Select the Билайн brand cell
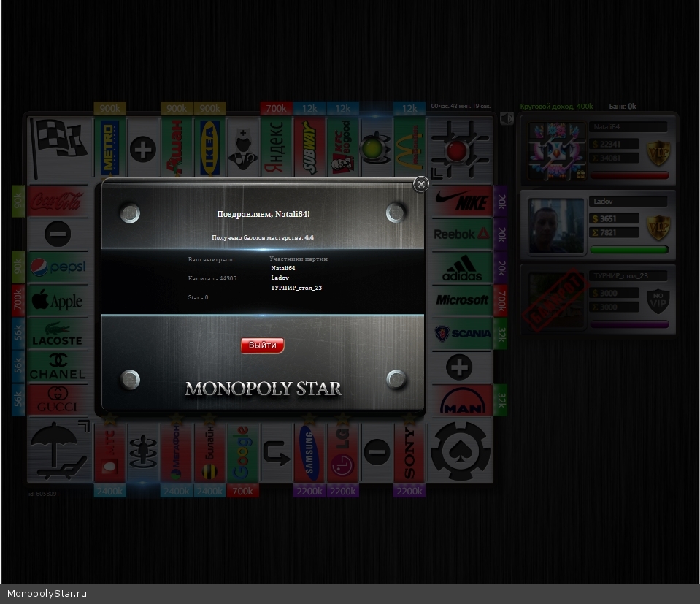This screenshot has height=604, width=700. (x=209, y=452)
